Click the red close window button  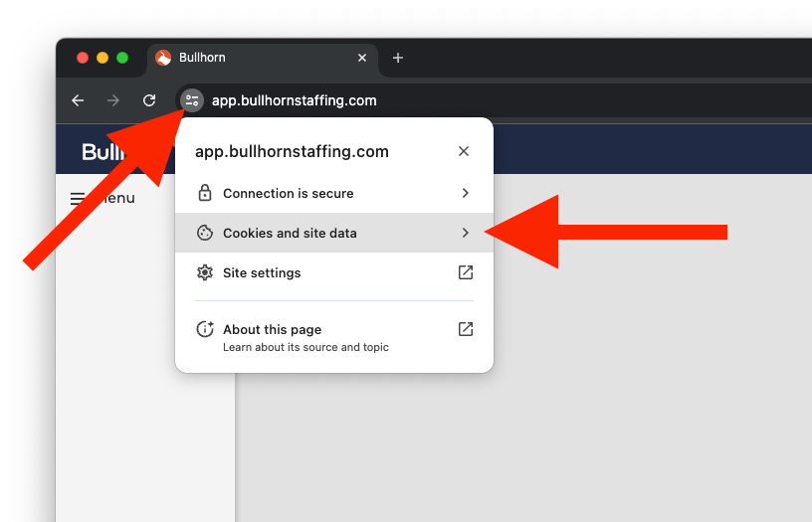pos(83,58)
